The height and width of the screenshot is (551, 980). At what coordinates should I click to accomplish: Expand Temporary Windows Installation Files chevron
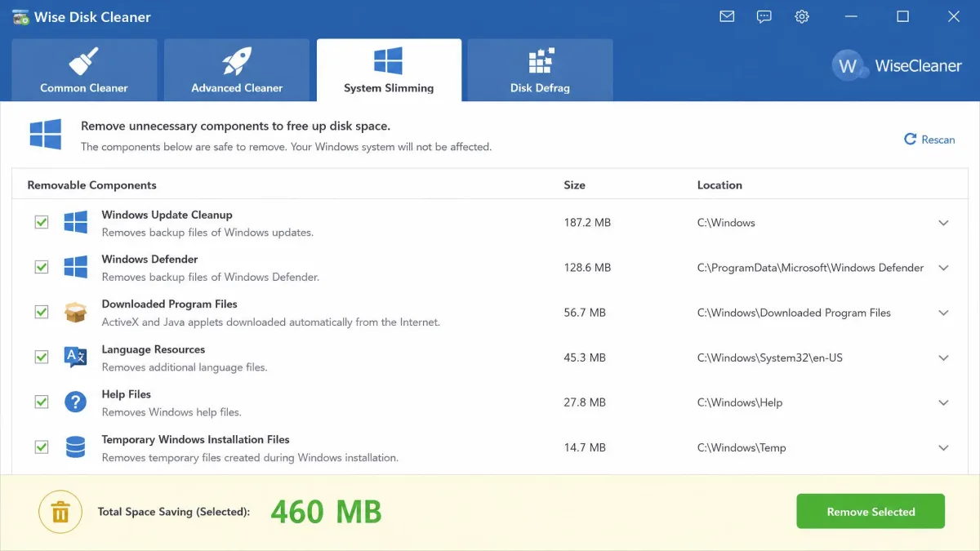[x=943, y=447]
